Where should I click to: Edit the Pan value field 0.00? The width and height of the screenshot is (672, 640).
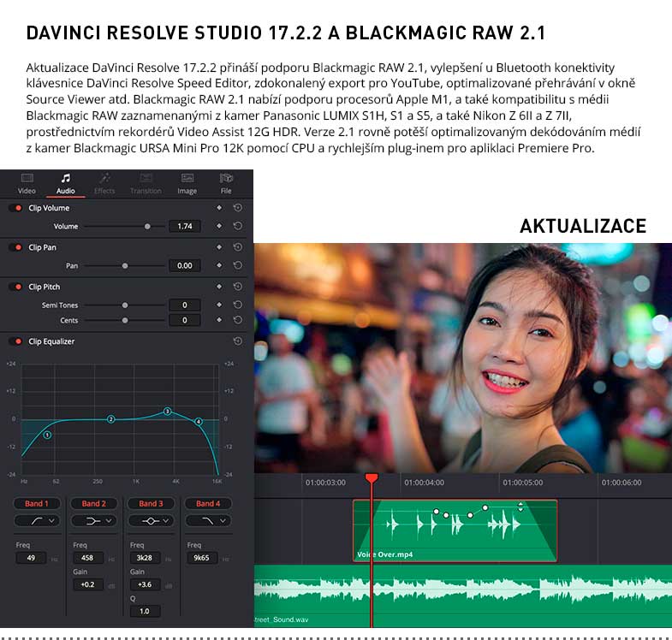(185, 265)
